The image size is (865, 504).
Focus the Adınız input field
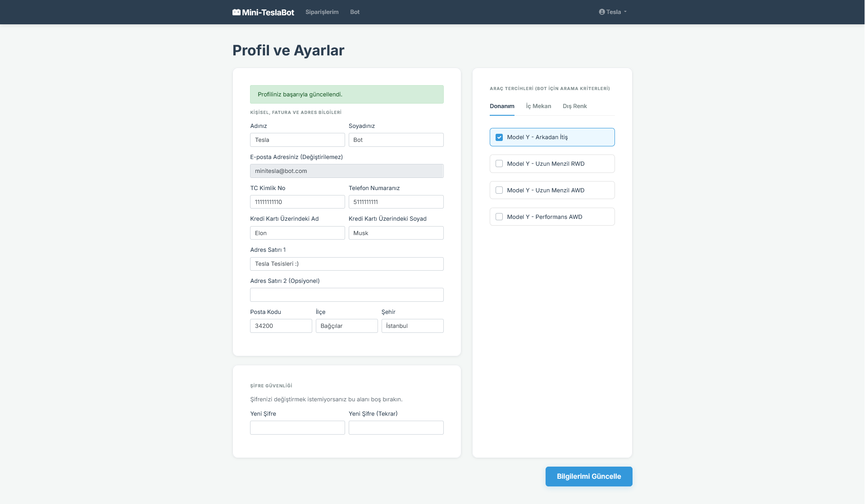(297, 140)
